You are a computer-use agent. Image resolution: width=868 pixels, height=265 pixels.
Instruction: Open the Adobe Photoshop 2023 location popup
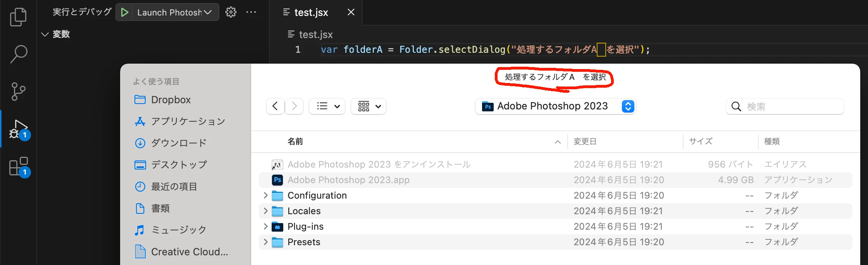[555, 106]
